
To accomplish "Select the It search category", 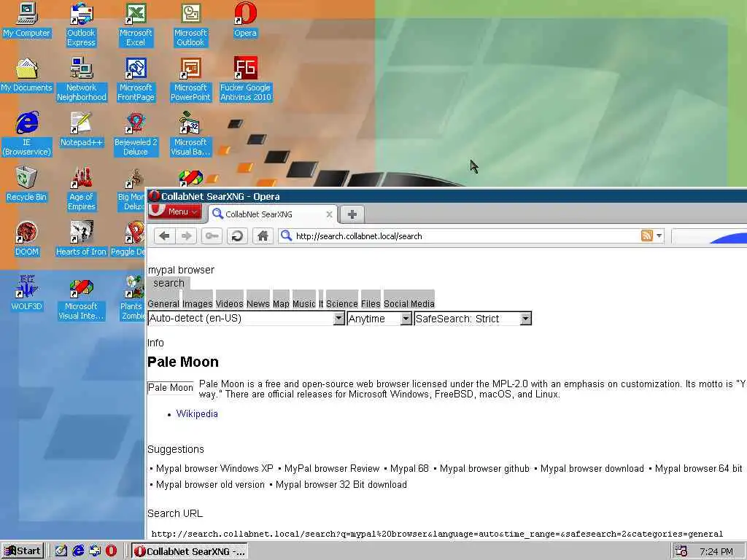I will [x=321, y=304].
